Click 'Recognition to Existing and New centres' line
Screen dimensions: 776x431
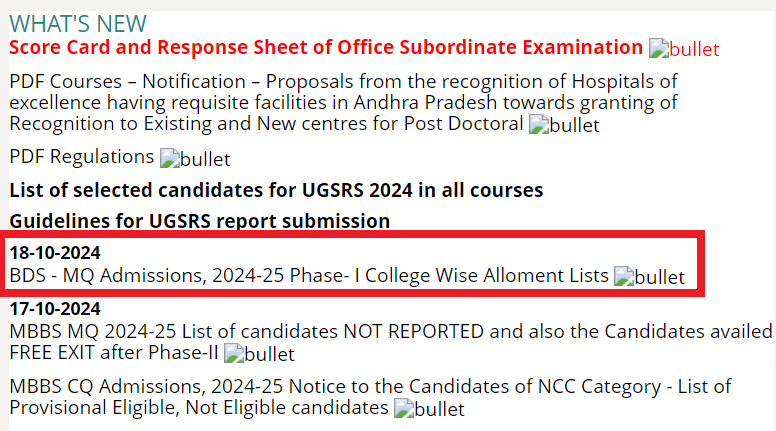266,124
